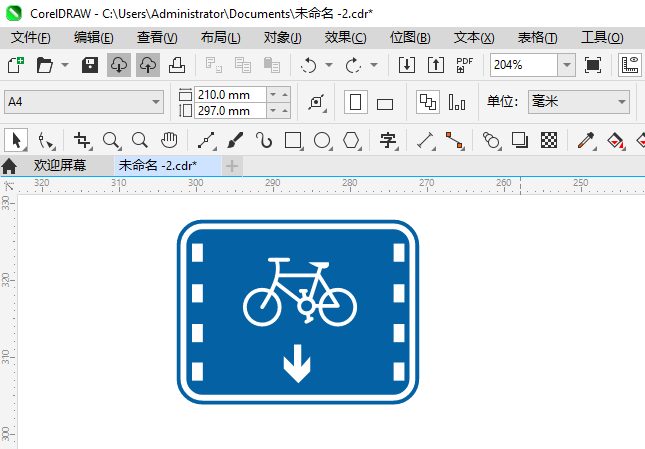Increase page width with stepper up arrow
This screenshot has height=449, width=645.
tap(285, 95)
